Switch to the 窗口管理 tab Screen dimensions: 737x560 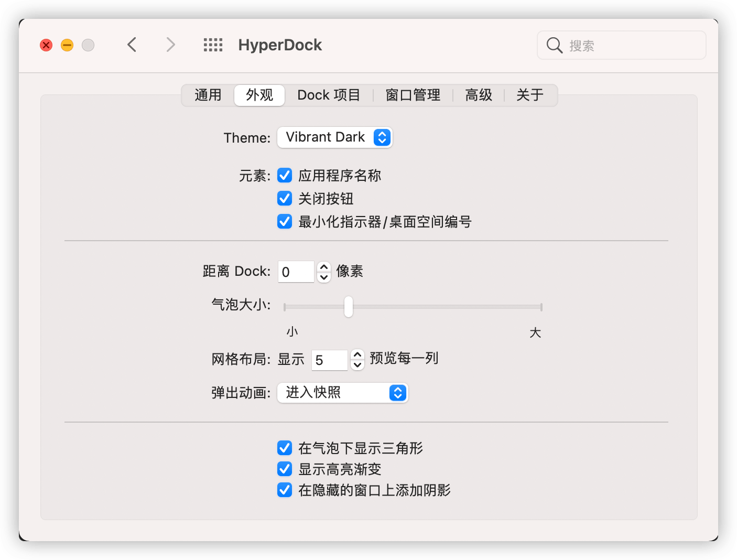point(413,95)
